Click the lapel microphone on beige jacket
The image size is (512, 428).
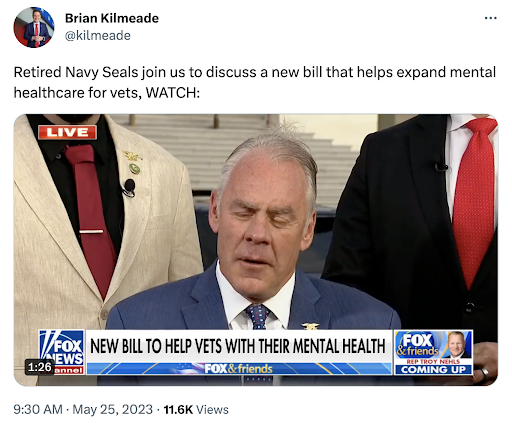[x=129, y=187]
